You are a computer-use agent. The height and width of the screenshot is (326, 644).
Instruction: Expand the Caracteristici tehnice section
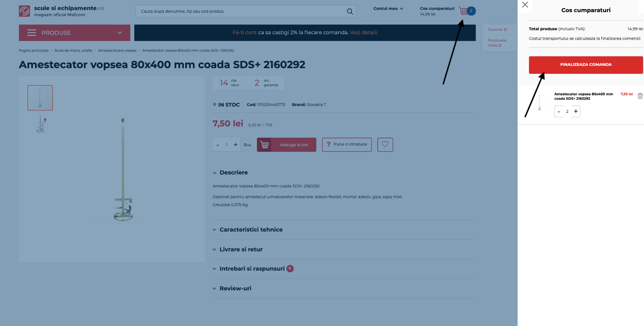pos(251,230)
